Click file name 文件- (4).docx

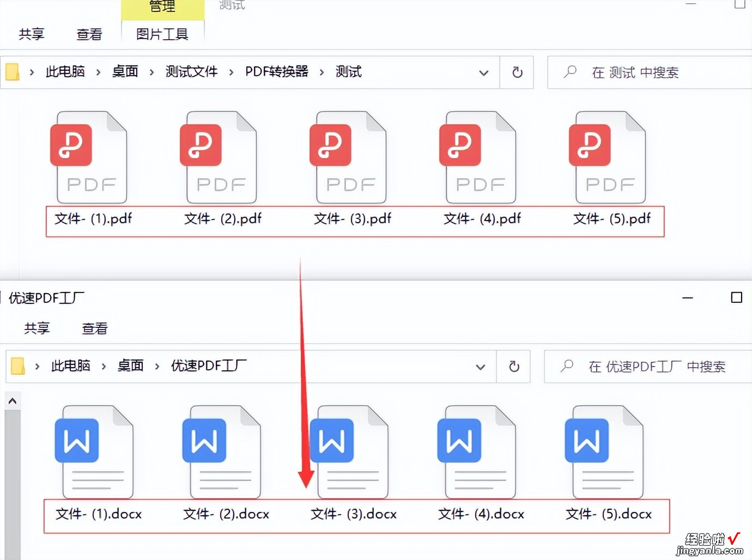481,514
